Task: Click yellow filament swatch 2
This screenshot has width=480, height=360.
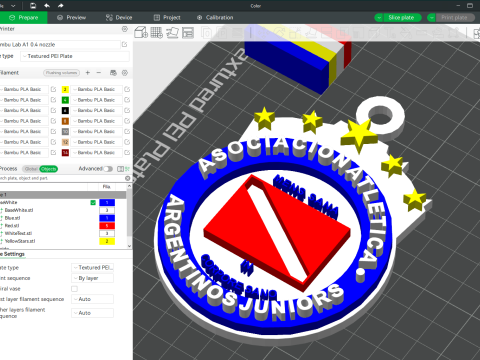Action: [65, 89]
